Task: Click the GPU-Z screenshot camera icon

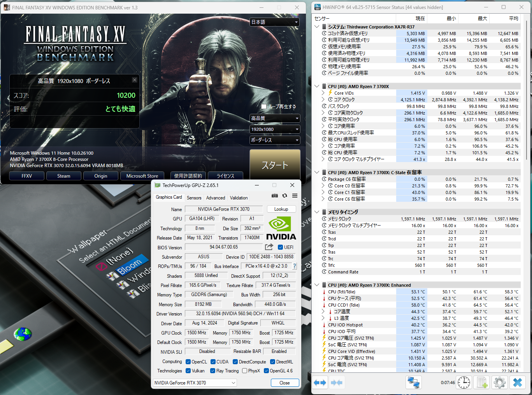Action: [x=275, y=196]
